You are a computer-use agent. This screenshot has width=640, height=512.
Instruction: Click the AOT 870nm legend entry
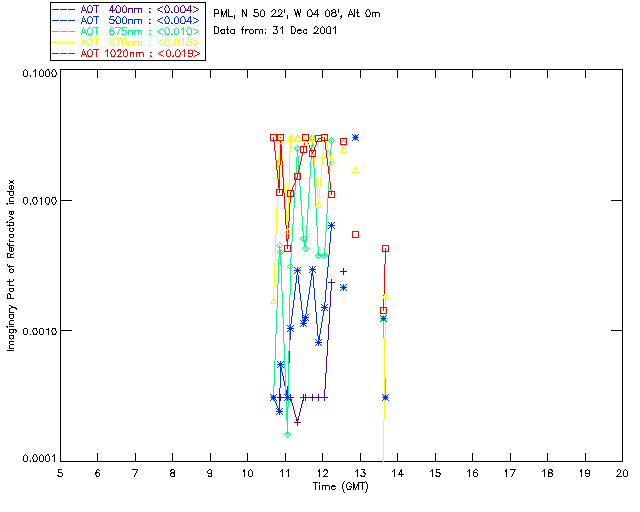click(127, 42)
